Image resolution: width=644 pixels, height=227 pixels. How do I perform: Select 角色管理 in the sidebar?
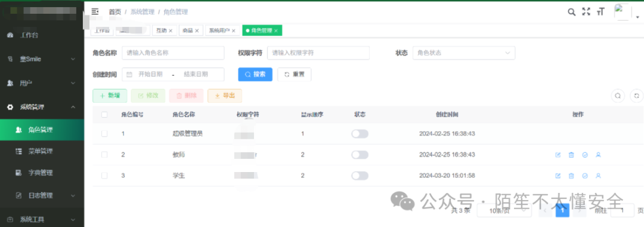click(x=42, y=130)
